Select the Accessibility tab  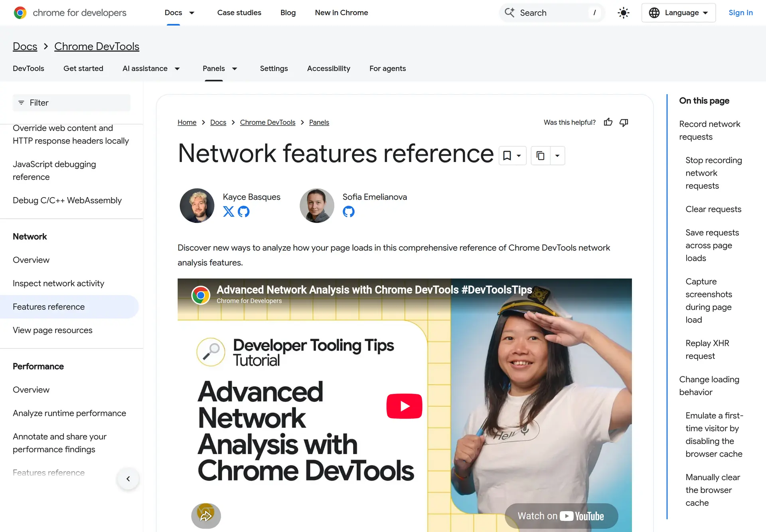click(x=328, y=69)
